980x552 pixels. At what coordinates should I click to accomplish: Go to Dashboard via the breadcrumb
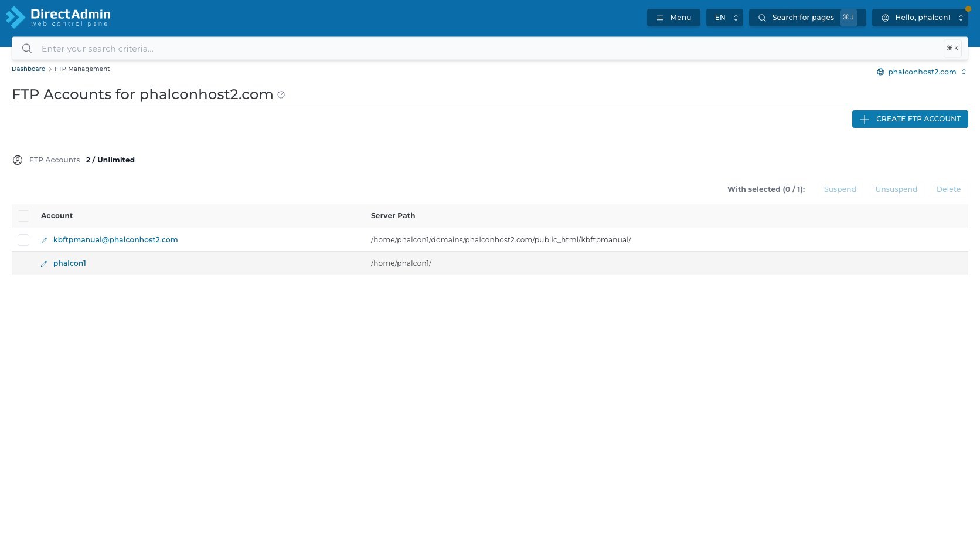29,69
